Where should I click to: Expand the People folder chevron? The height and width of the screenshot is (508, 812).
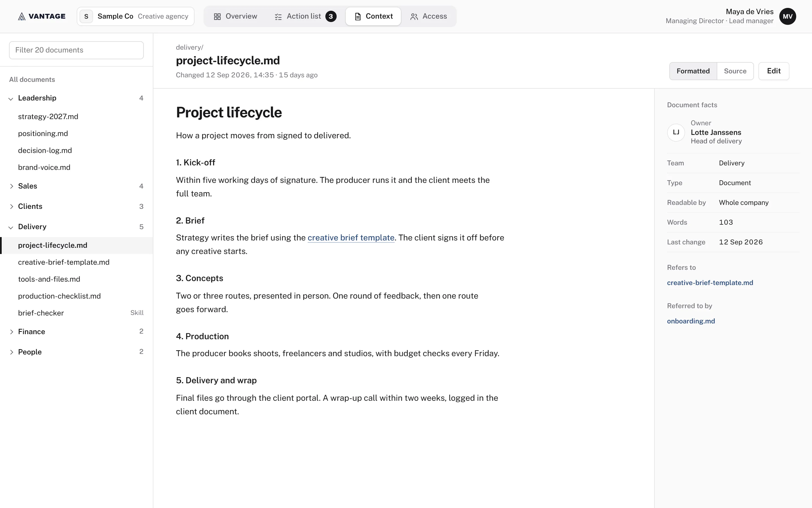coord(11,352)
